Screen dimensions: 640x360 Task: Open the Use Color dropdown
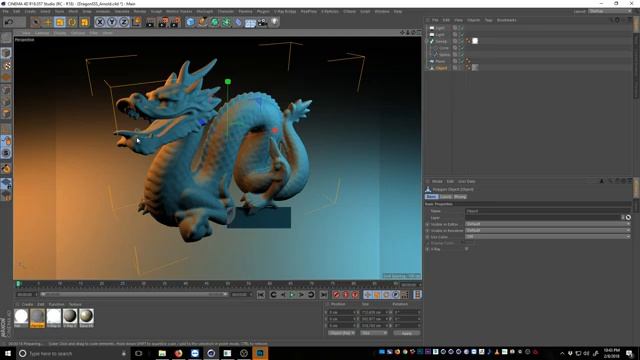(548, 237)
